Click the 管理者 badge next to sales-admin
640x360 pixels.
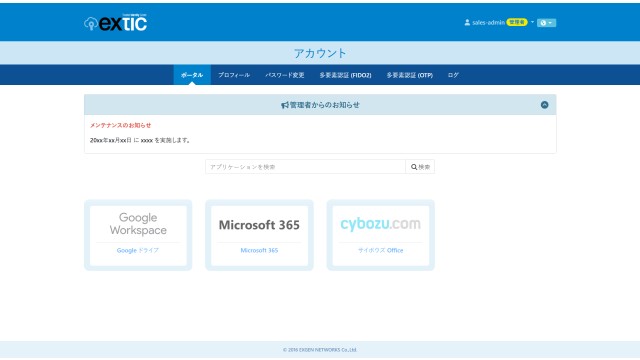517,22
